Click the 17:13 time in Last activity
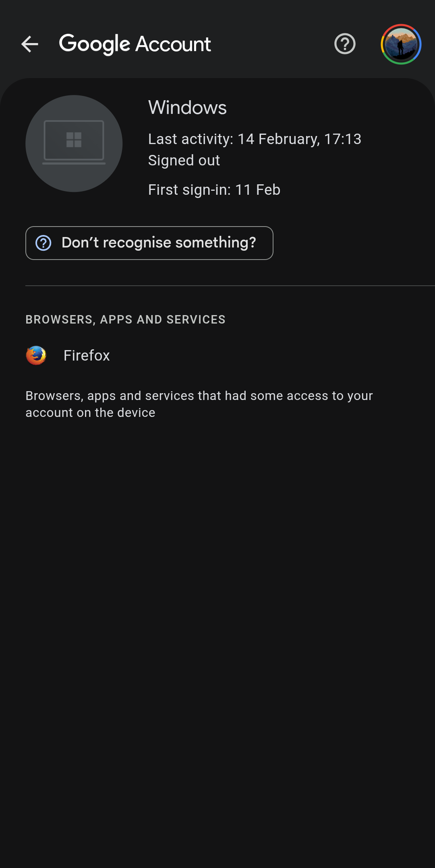The image size is (435, 868). (x=342, y=139)
